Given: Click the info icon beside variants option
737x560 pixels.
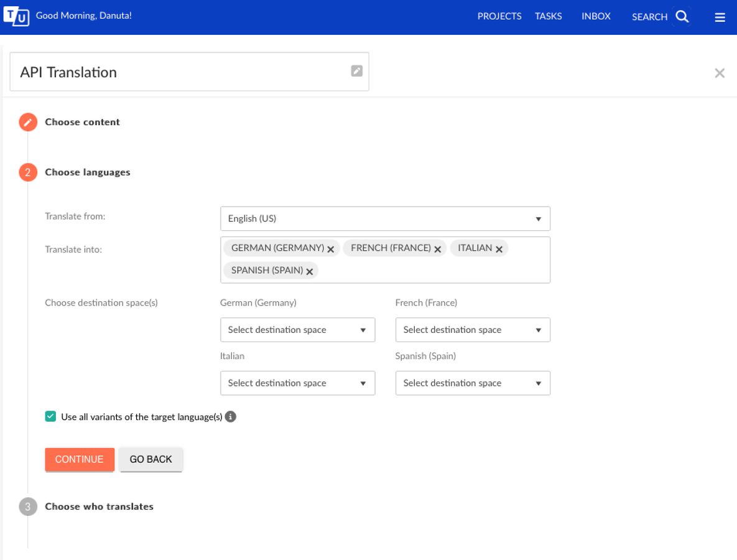Looking at the screenshot, I should point(230,417).
